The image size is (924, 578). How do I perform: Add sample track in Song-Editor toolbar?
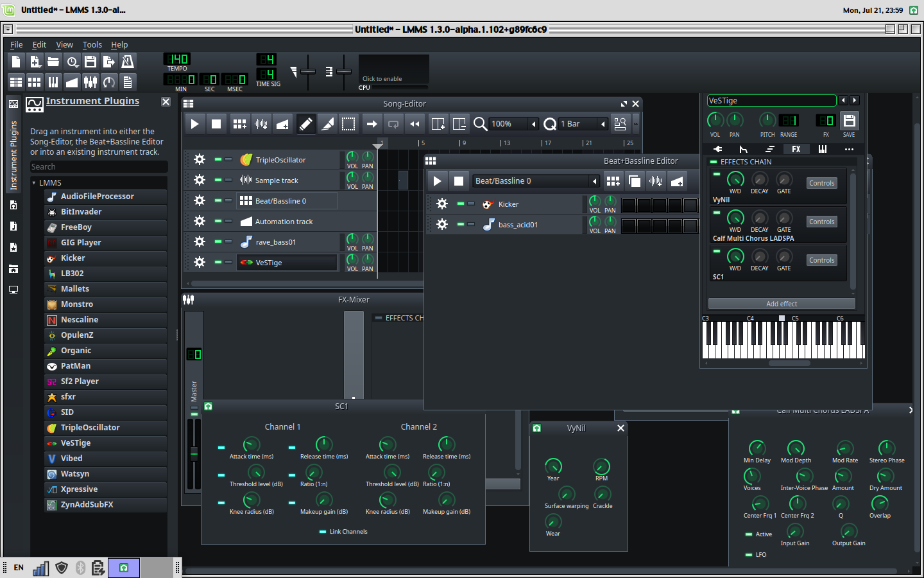[261, 124]
